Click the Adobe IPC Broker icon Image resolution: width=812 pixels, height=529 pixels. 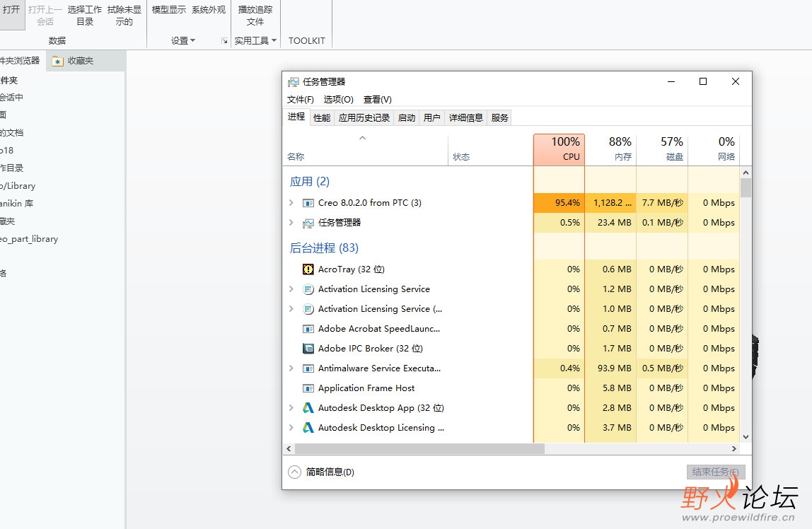308,349
